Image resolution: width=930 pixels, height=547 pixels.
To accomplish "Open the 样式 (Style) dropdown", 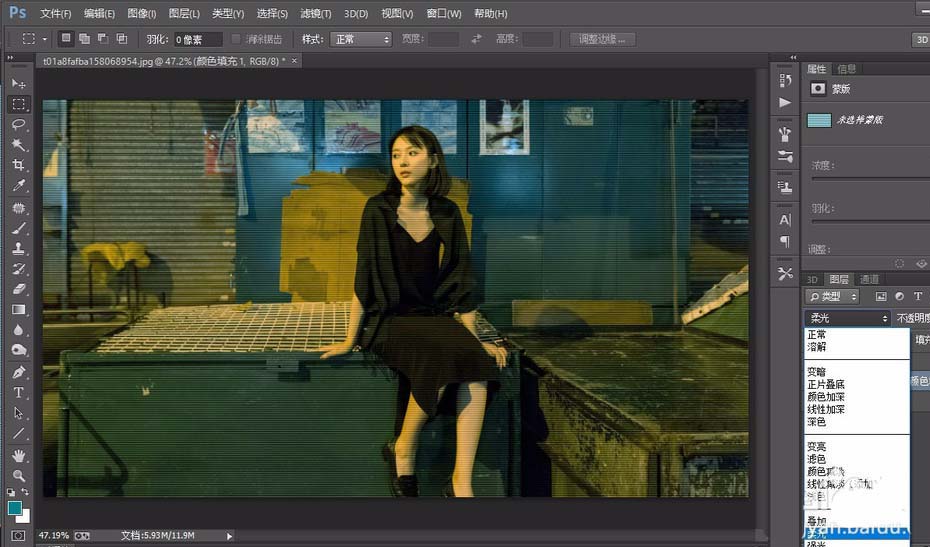I will 361,39.
